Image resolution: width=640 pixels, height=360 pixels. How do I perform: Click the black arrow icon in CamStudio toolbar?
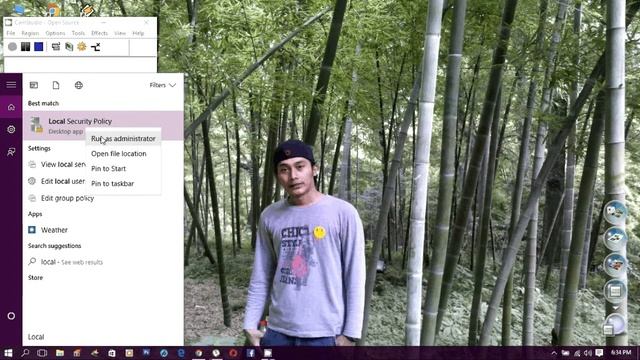click(96, 47)
